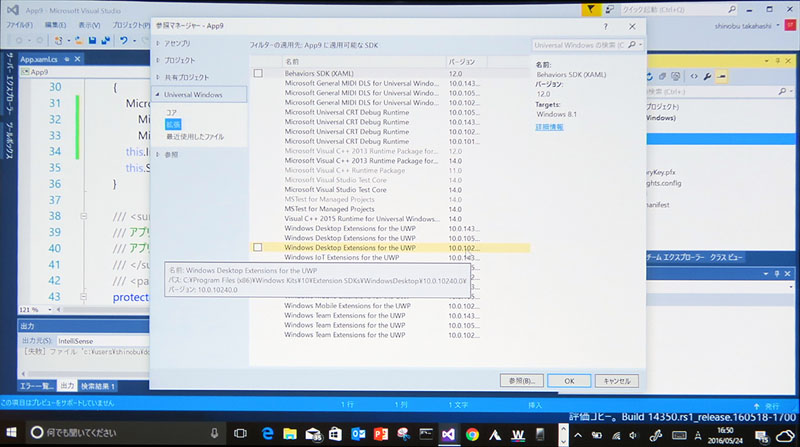Switch to the チーム エクスプローラー tab
The width and height of the screenshot is (800, 447).
tap(675, 257)
